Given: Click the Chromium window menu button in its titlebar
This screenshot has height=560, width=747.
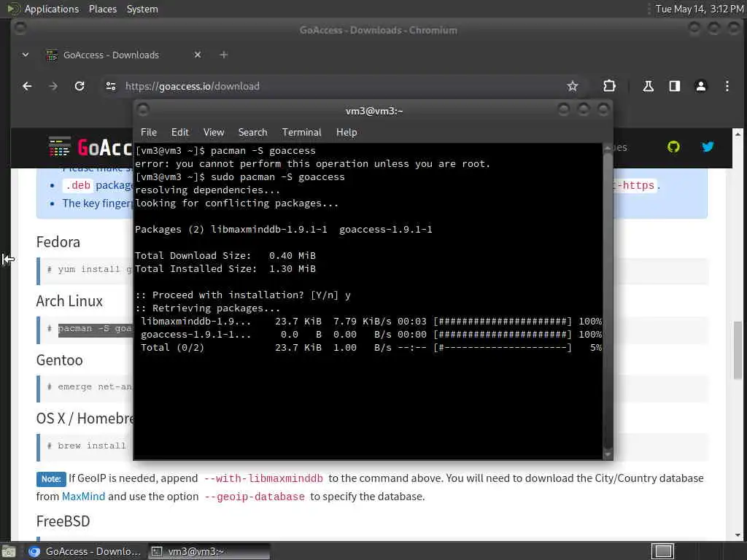Looking at the screenshot, I should [x=20, y=28].
